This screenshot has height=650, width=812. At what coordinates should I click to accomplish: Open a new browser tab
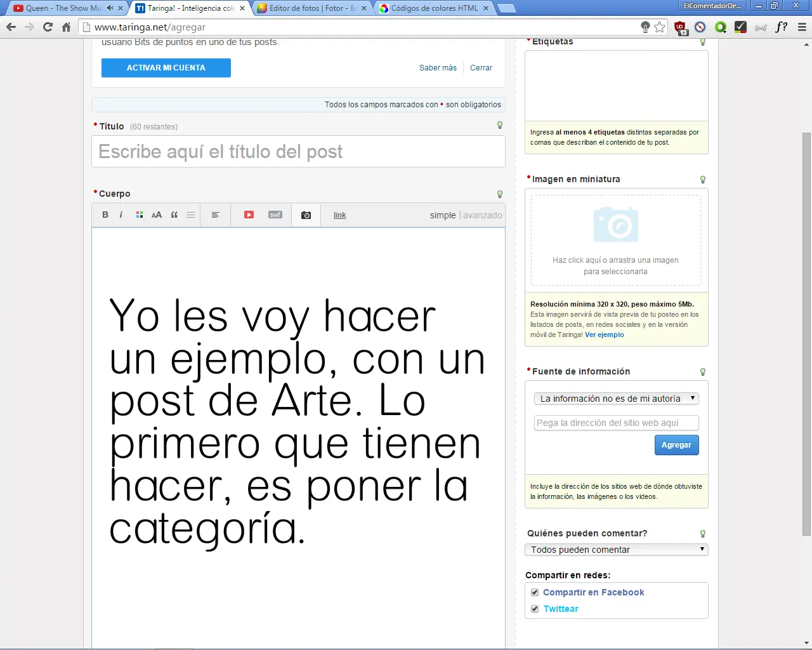point(506,8)
